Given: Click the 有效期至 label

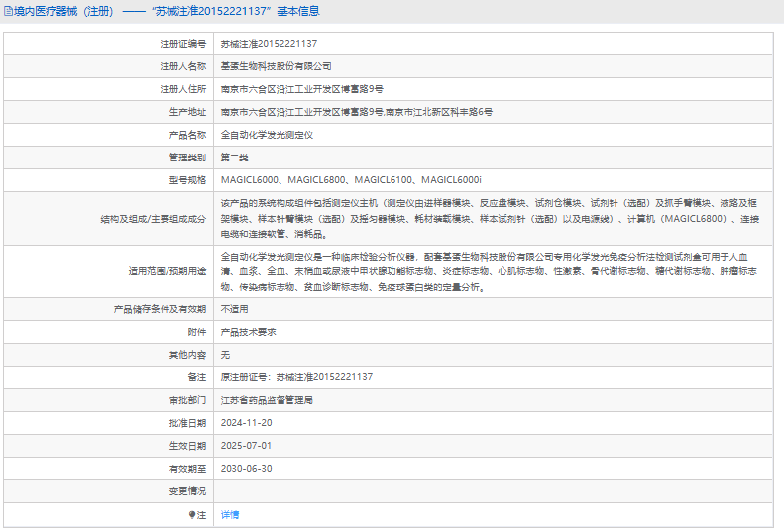Looking at the screenshot, I should click(187, 469).
